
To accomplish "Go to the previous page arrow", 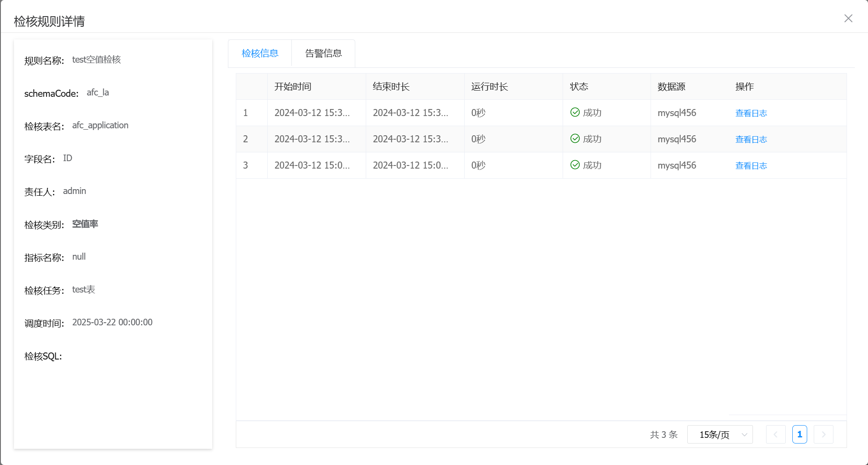I will [776, 434].
